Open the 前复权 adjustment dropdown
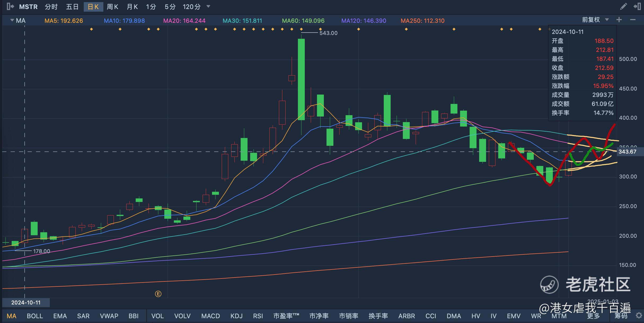 click(x=596, y=20)
